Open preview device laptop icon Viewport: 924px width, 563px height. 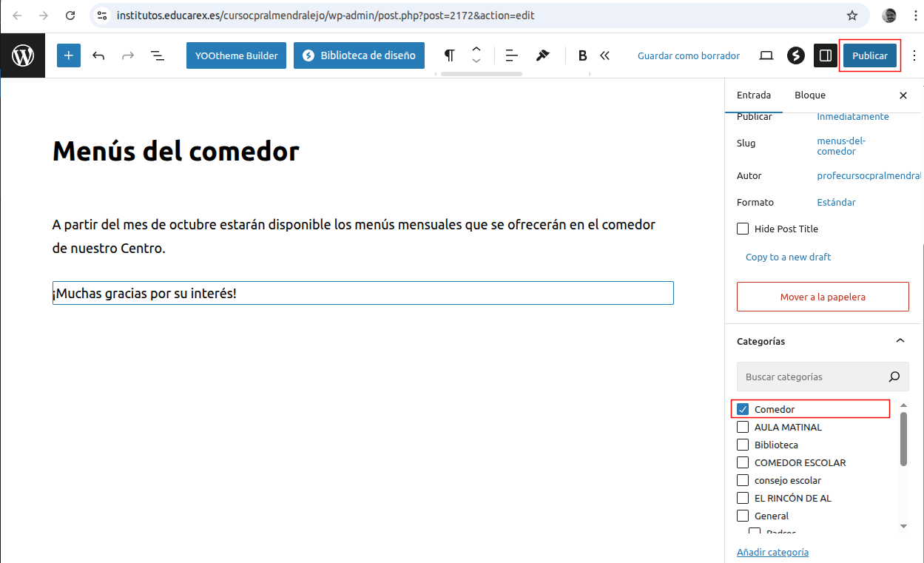pyautogui.click(x=766, y=55)
